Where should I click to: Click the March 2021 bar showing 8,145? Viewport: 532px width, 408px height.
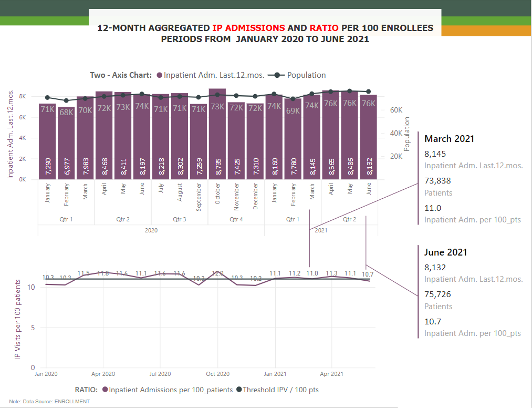(x=312, y=137)
